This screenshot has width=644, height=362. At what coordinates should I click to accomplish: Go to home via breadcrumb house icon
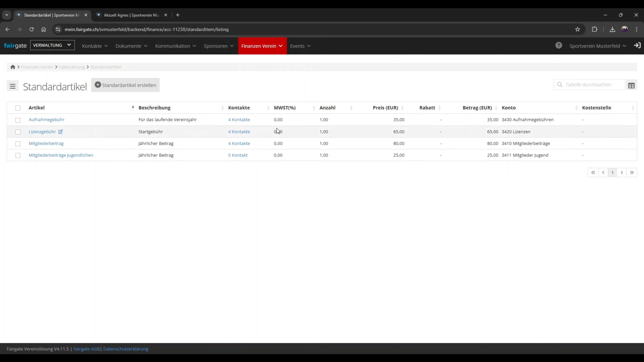pos(13,67)
